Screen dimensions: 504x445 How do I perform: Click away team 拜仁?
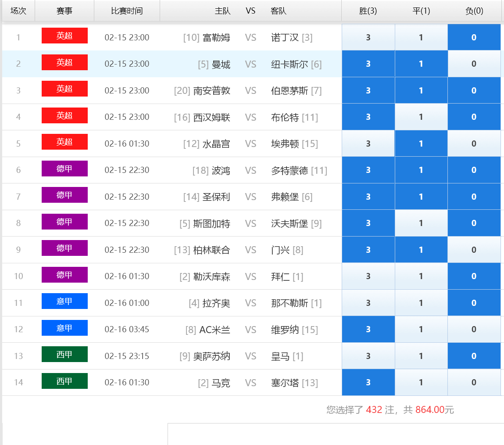pyautogui.click(x=280, y=276)
